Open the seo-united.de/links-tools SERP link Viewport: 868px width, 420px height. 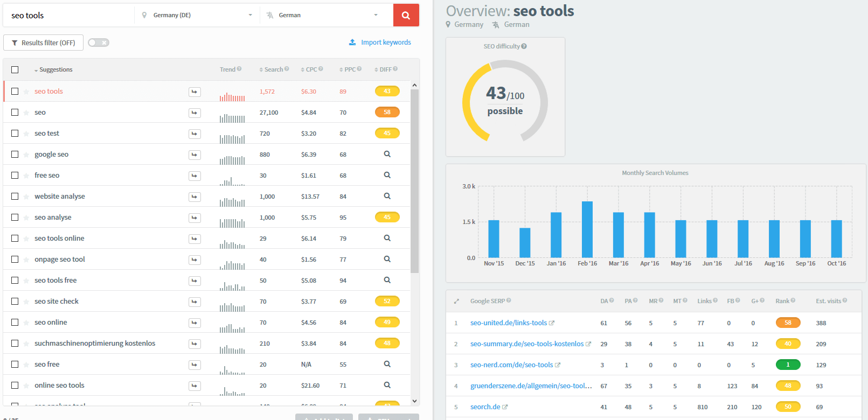pos(508,323)
